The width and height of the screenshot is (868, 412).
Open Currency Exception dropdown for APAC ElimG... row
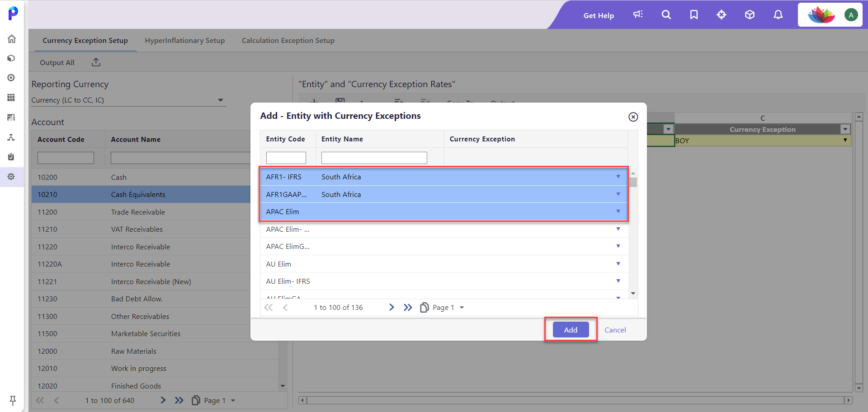tap(618, 246)
